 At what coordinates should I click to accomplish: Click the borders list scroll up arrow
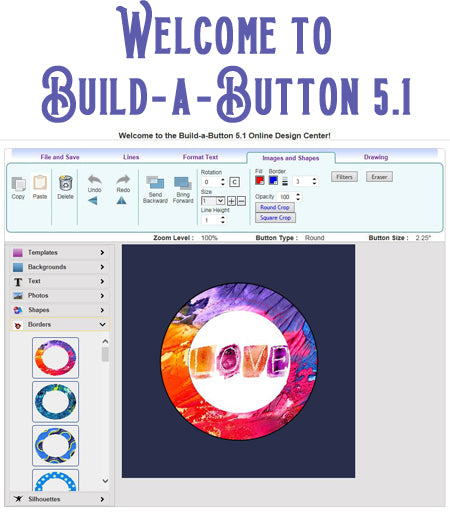pos(105,341)
